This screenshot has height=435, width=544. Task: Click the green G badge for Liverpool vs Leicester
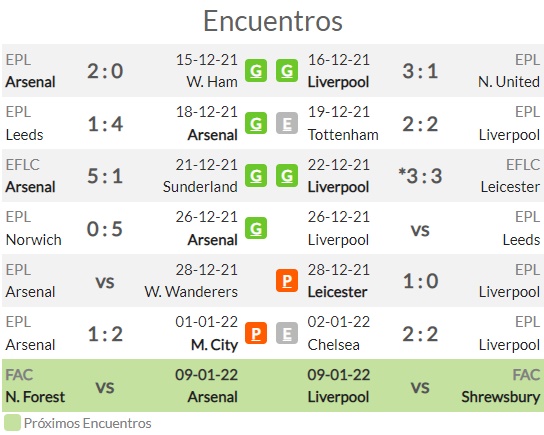pyautogui.click(x=287, y=176)
